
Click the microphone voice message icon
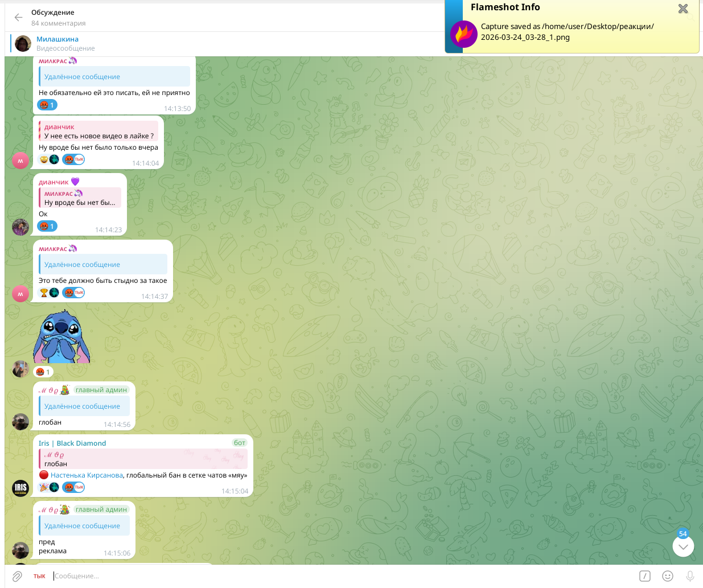point(690,576)
